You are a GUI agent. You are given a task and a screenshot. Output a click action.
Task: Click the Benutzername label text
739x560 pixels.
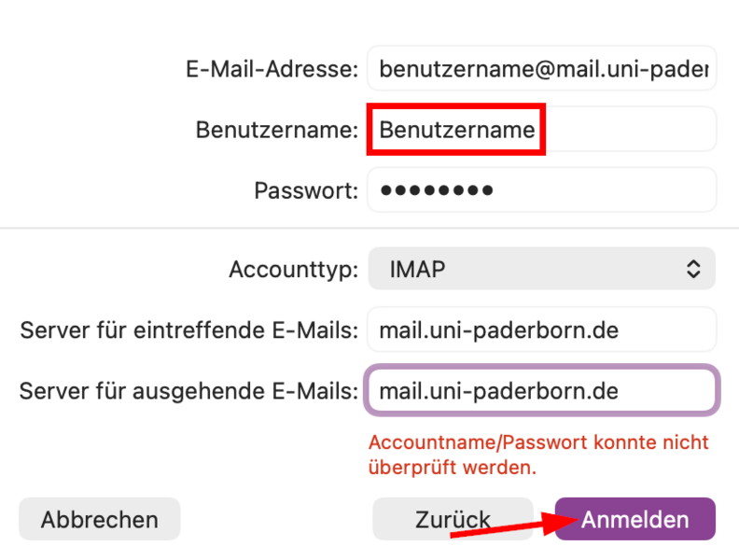pyautogui.click(x=276, y=130)
